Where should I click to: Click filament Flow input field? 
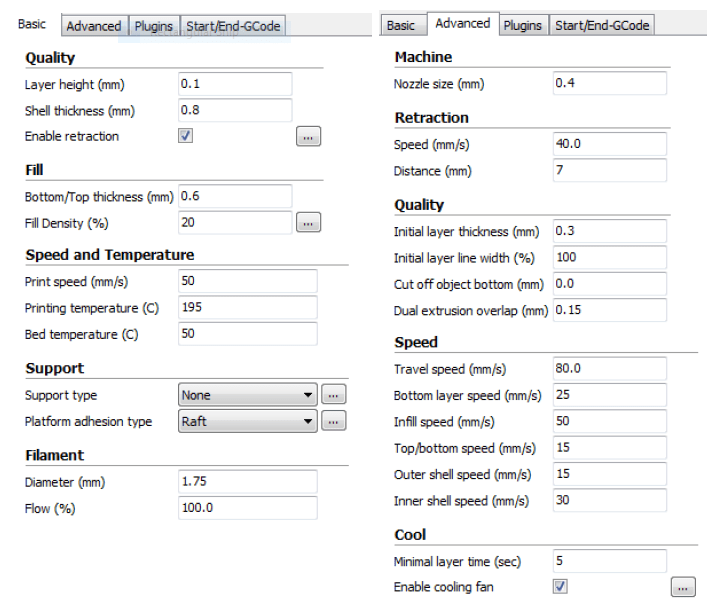[x=248, y=508]
